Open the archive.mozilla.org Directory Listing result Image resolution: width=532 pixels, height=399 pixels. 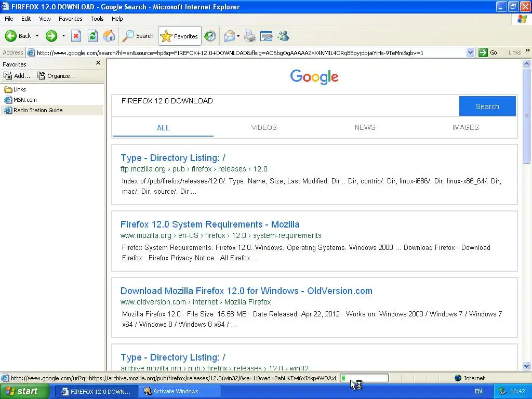coord(172,357)
